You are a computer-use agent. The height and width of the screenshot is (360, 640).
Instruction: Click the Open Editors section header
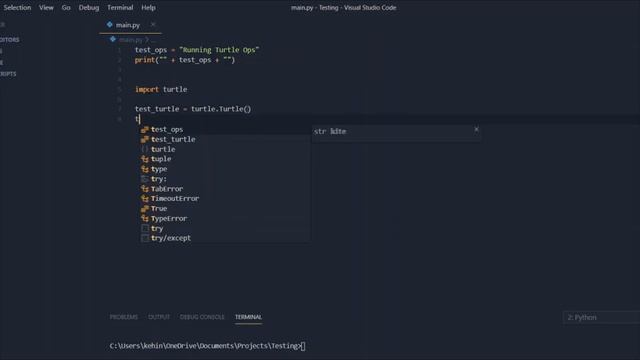[9, 40]
